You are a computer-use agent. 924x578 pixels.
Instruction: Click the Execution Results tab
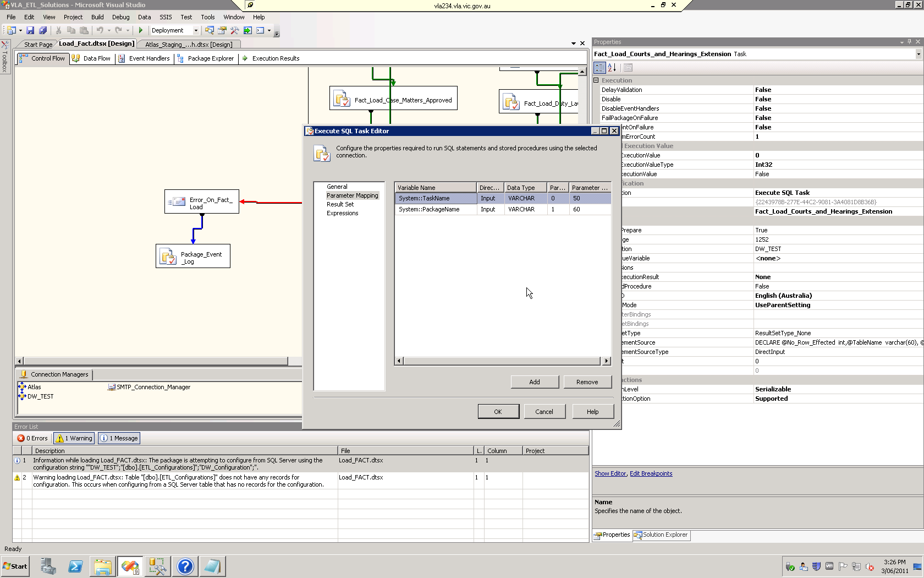pyautogui.click(x=271, y=58)
